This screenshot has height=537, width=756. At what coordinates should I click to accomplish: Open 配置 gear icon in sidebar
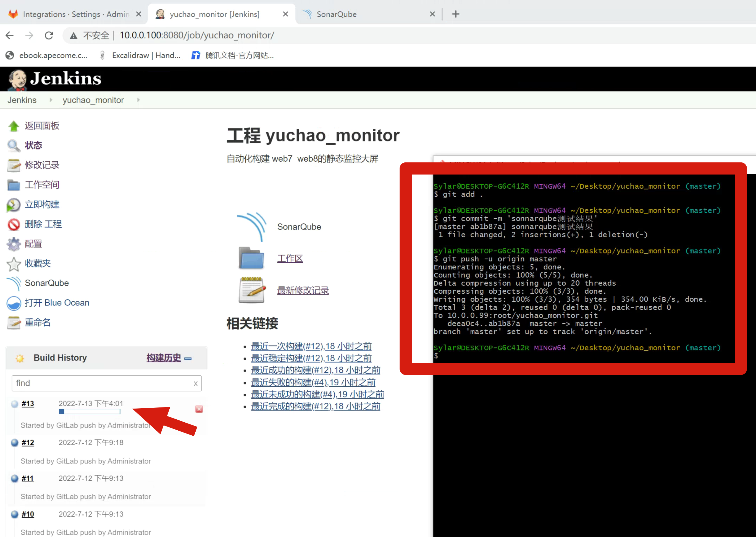(x=14, y=244)
